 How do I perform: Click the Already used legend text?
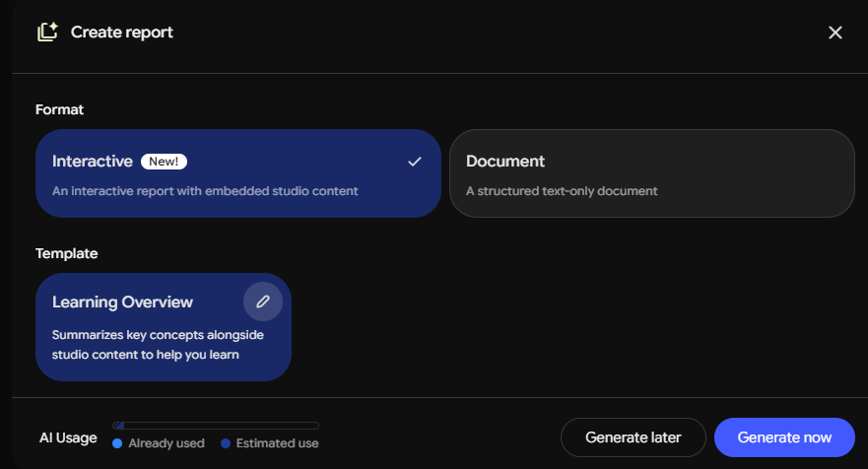[167, 443]
